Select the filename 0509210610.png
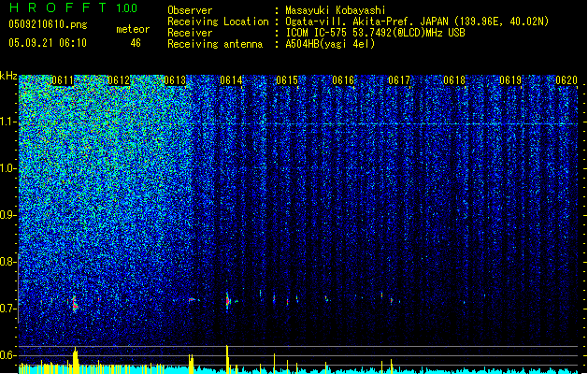The width and height of the screenshot is (588, 374). coord(48,24)
